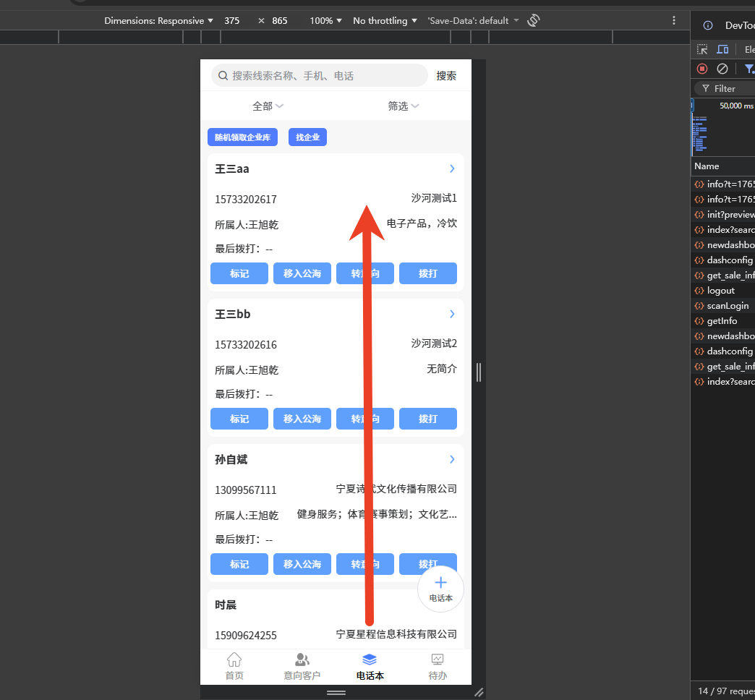Tap the floating plus 电话本 add button
This screenshot has width=755, height=700.
(440, 589)
